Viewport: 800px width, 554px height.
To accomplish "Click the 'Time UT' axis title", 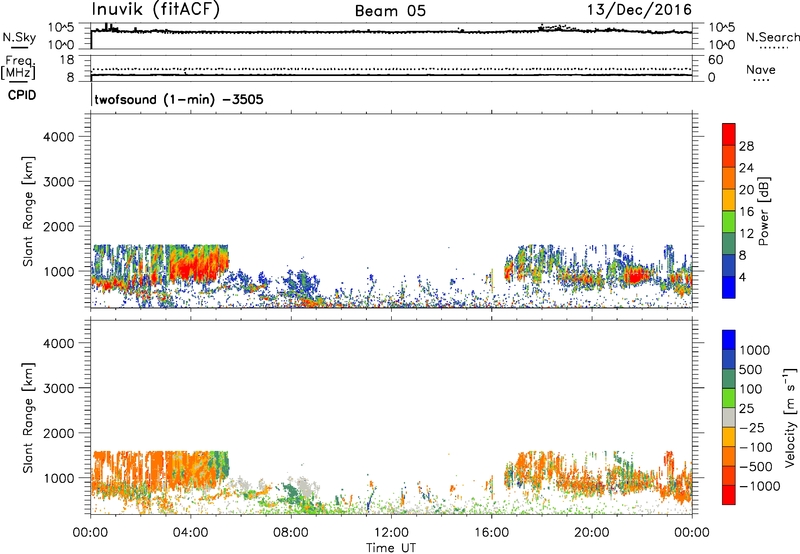I will point(391,548).
